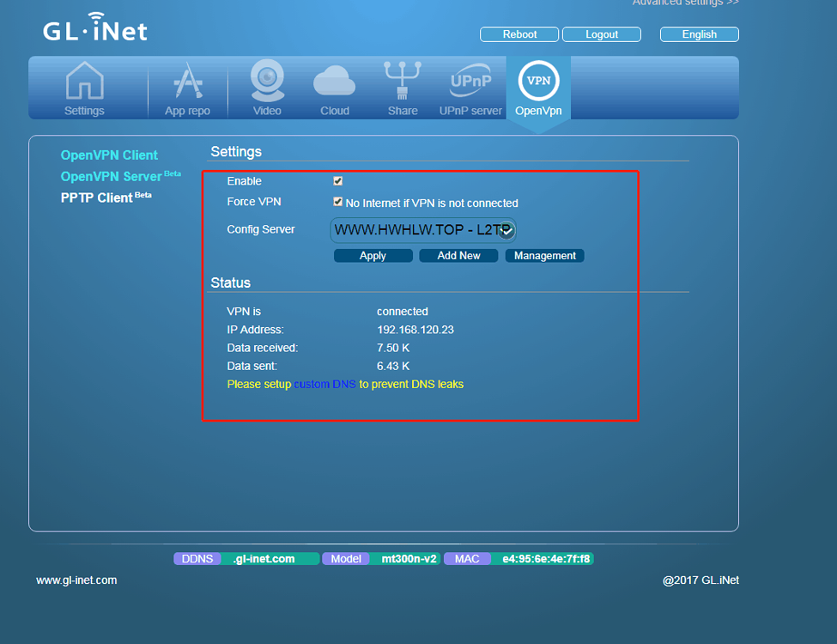The width and height of the screenshot is (837, 644).
Task: Disable the VPN Enable checkbox
Action: [337, 180]
